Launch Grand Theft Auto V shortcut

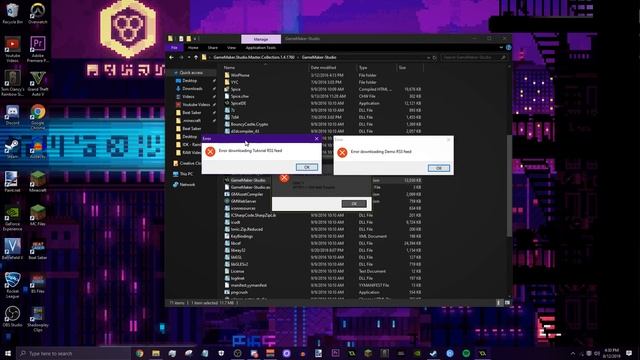(x=38, y=83)
